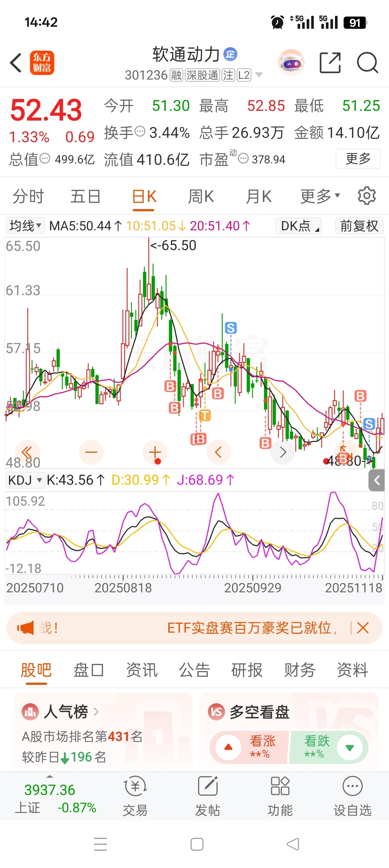This screenshot has width=389, height=868.
Task: Tap the 换手 info bubble icon
Action: 140,131
